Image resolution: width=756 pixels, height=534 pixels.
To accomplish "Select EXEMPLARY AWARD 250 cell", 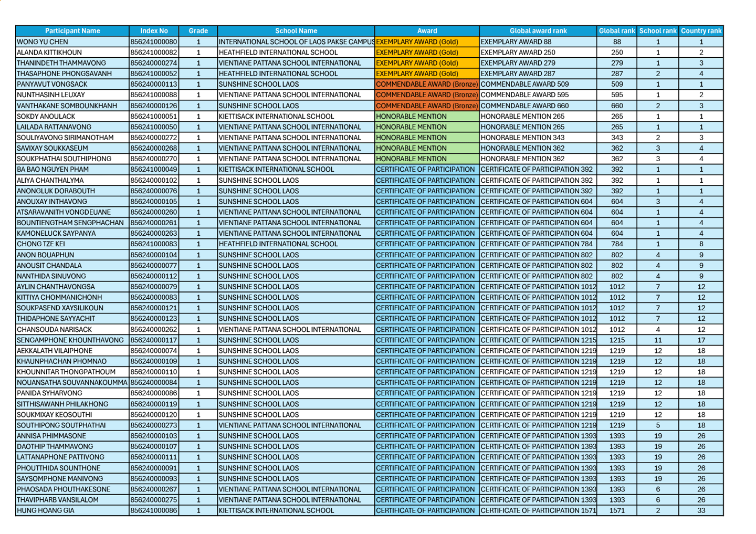I will point(538,53).
